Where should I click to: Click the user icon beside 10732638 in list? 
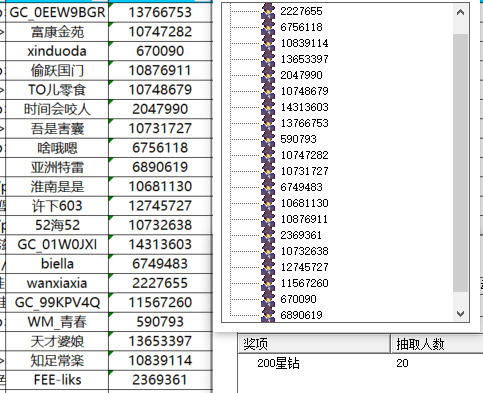point(268,251)
